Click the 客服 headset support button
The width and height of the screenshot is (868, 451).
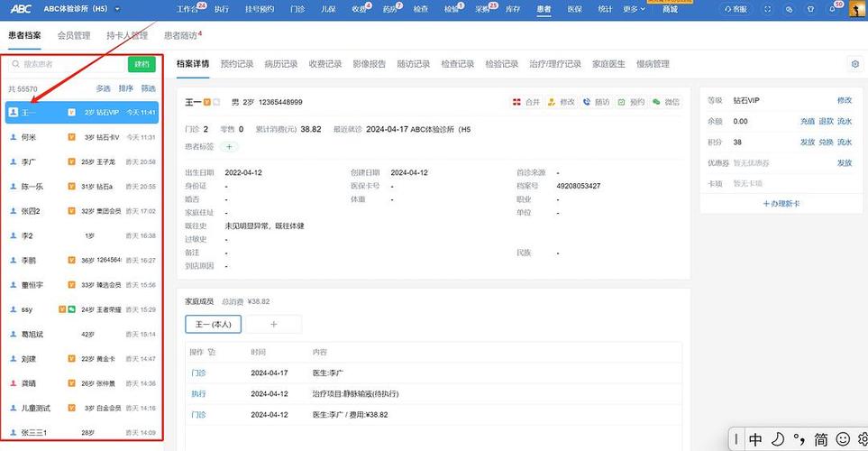(x=736, y=9)
